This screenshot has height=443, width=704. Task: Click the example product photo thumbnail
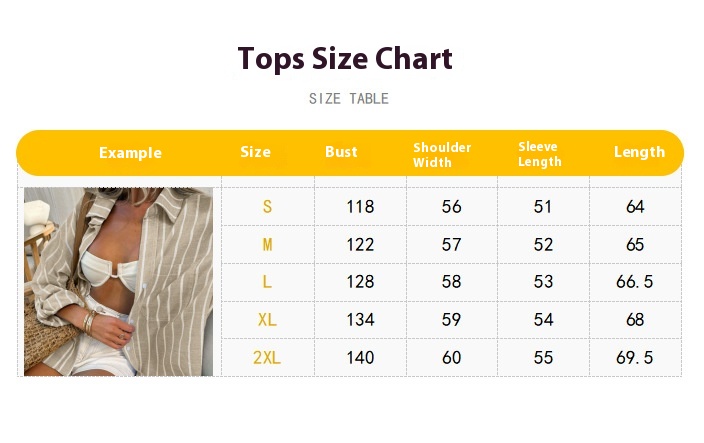coord(119,281)
